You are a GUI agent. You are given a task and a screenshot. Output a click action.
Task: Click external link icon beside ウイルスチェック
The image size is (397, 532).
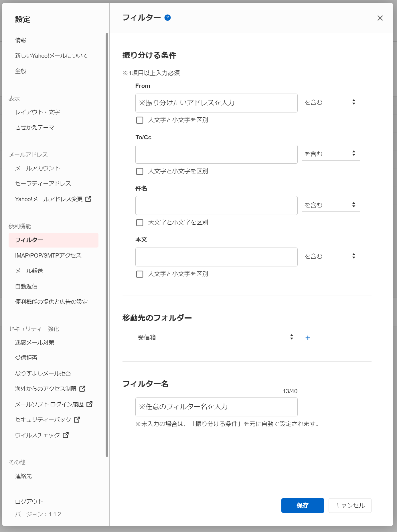coord(66,435)
